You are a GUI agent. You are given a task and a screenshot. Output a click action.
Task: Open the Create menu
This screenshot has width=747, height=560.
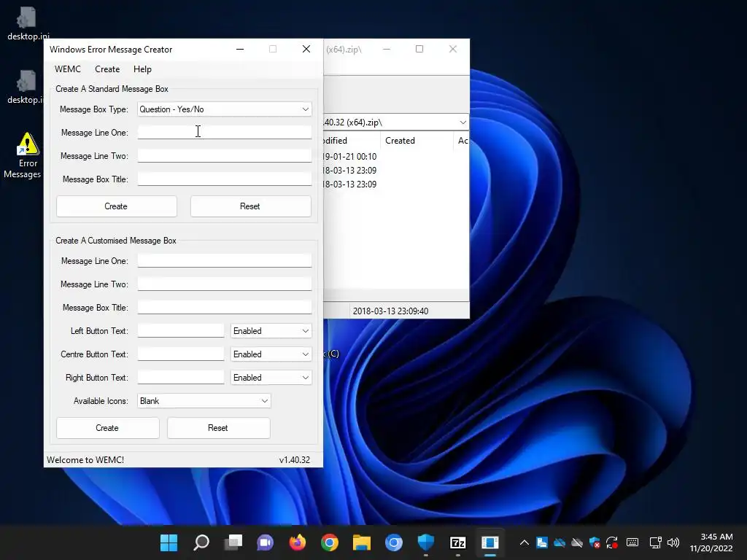coord(107,69)
